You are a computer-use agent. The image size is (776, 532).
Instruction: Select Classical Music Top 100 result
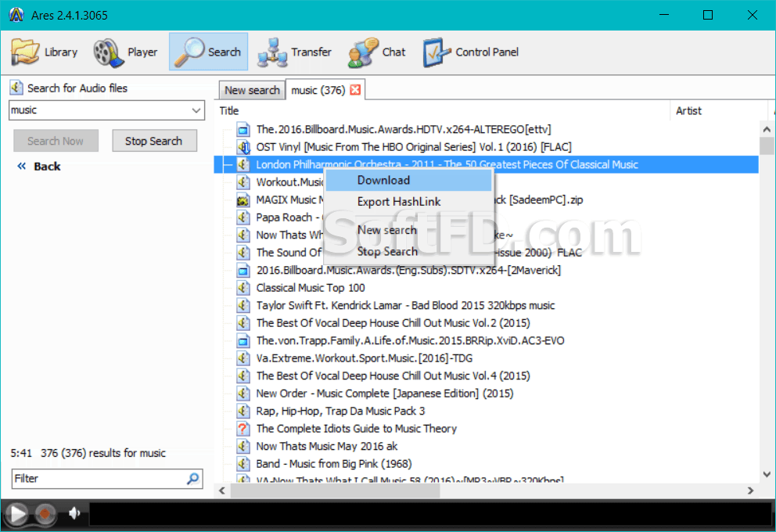click(311, 288)
